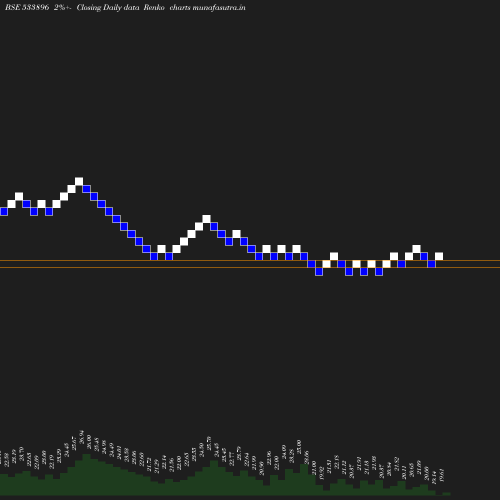Viewport: 500px width, 500px height.
Task: Click the final 19.61 price label
Action: click(442, 475)
